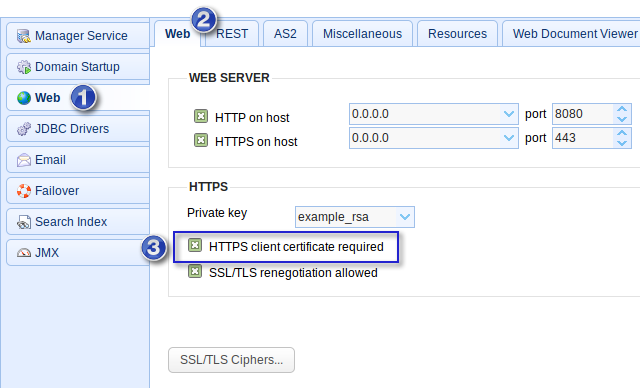The height and width of the screenshot is (388, 640).
Task: Increase the HTTP port 8080 value
Action: pyautogui.click(x=622, y=109)
